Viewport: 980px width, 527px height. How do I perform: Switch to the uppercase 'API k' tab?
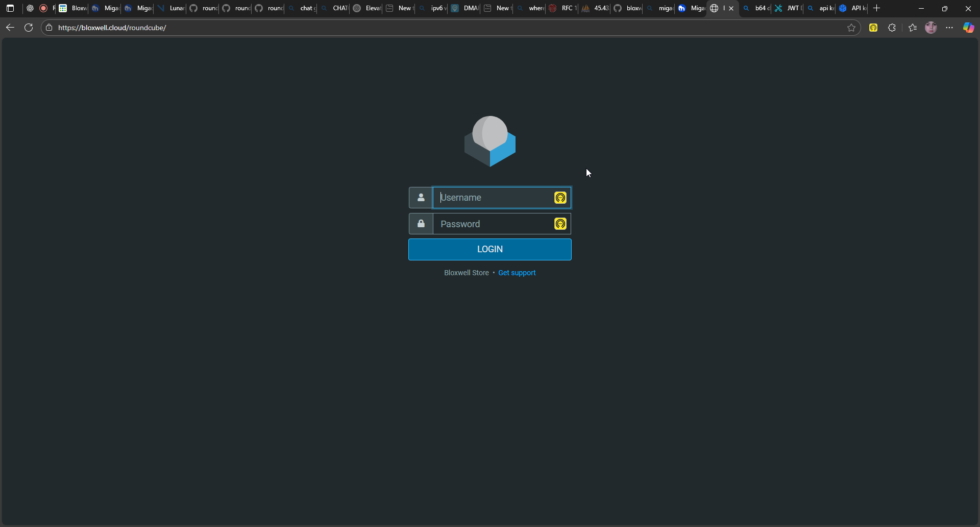[x=853, y=8]
